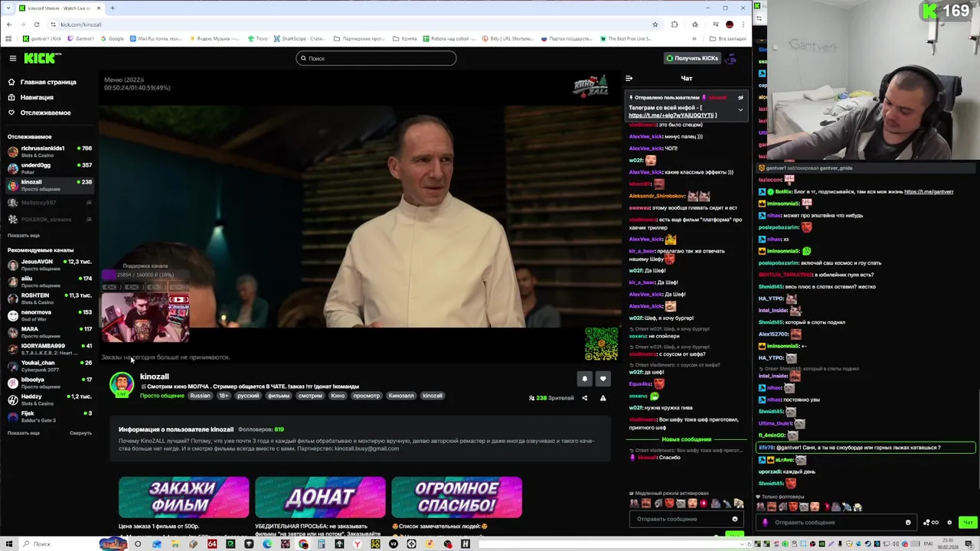Unpin the pinned chat message icon
The height and width of the screenshot is (551, 980).
pyautogui.click(x=740, y=98)
